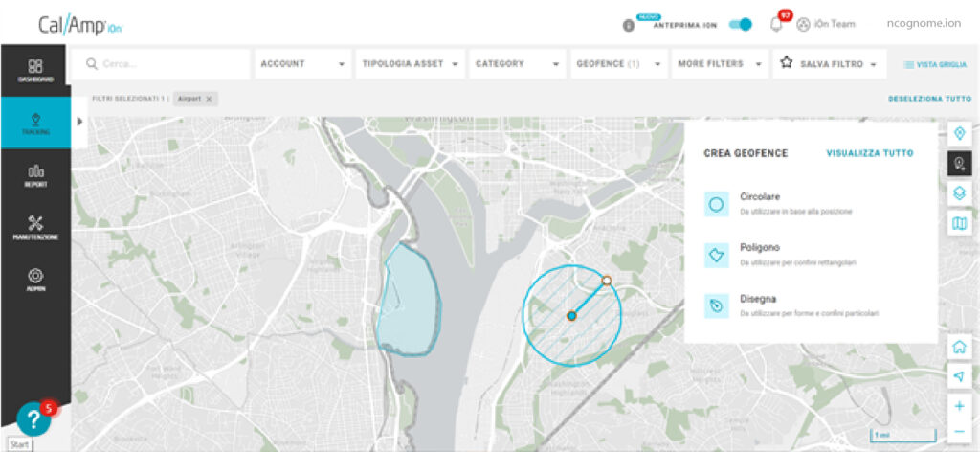Click in the Cerca search field
This screenshot has width=980, height=452.
click(161, 64)
